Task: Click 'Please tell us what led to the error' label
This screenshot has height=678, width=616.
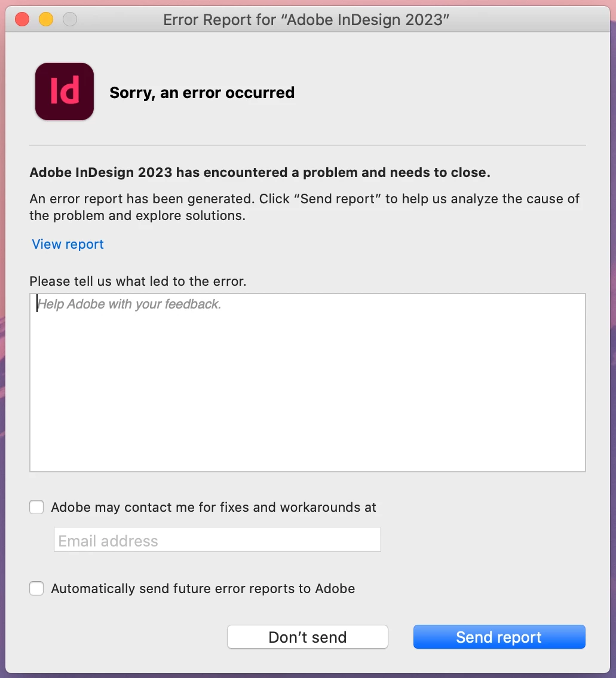Action: (x=137, y=281)
